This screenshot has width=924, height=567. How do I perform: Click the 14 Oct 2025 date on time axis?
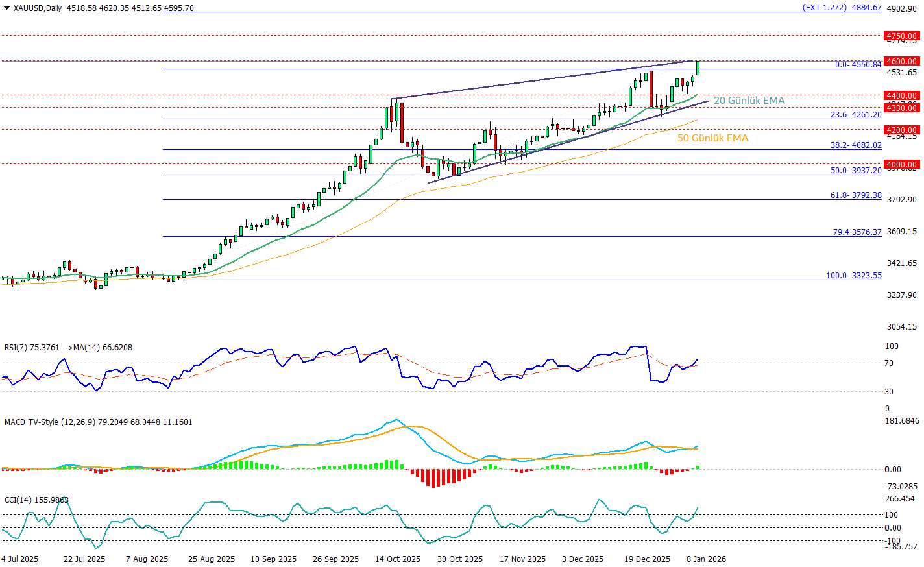coord(397,559)
